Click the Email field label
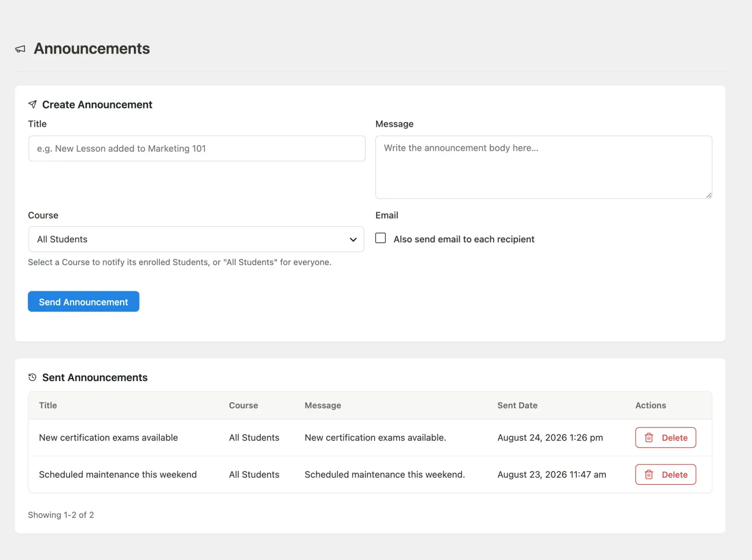 coord(387,215)
